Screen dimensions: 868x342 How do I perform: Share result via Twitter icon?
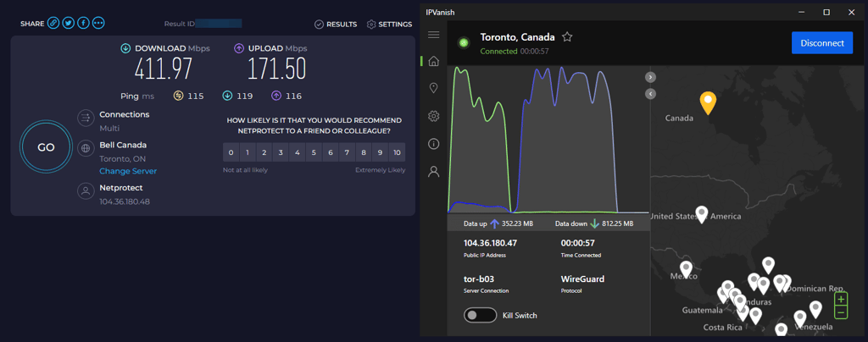pyautogui.click(x=68, y=23)
